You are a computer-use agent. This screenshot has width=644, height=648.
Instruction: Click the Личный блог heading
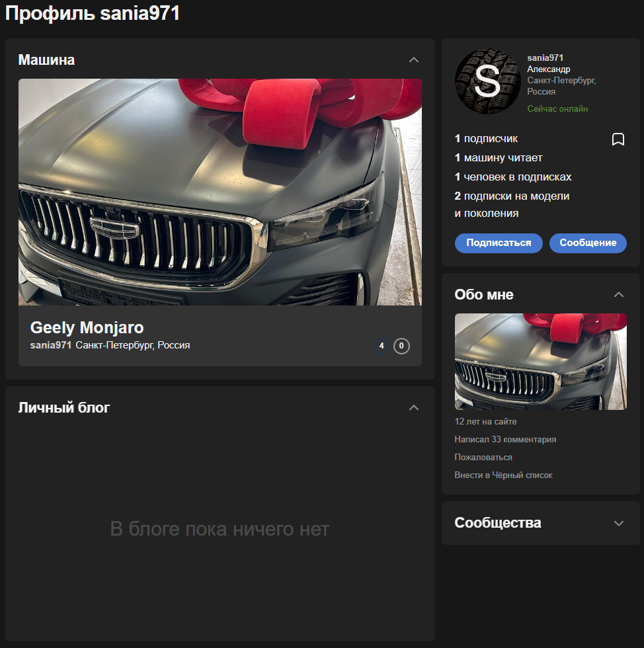64,407
